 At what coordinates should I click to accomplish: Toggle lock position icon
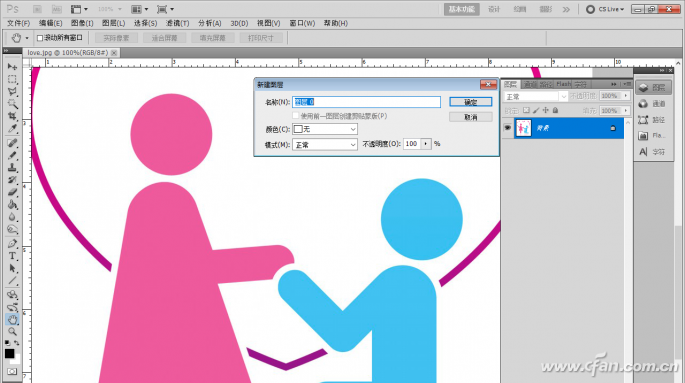click(x=546, y=110)
